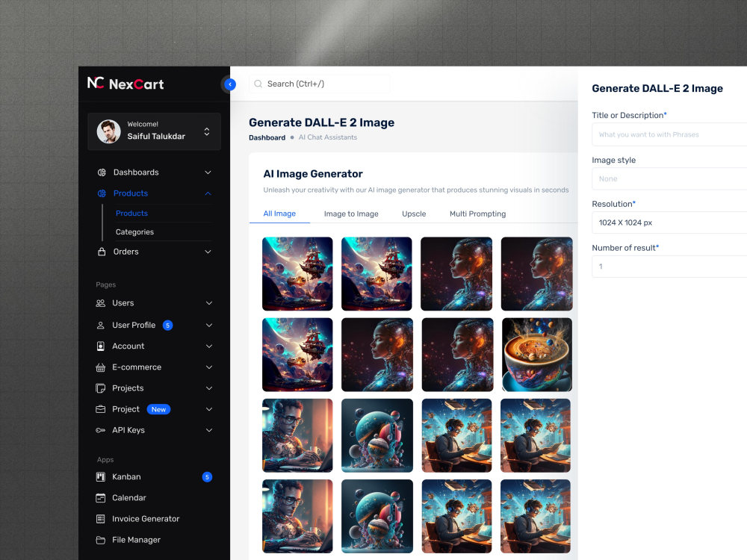Screen dimensions: 747x560
Task: Click the blue 5 badge beside Kanban
Action: (x=207, y=476)
